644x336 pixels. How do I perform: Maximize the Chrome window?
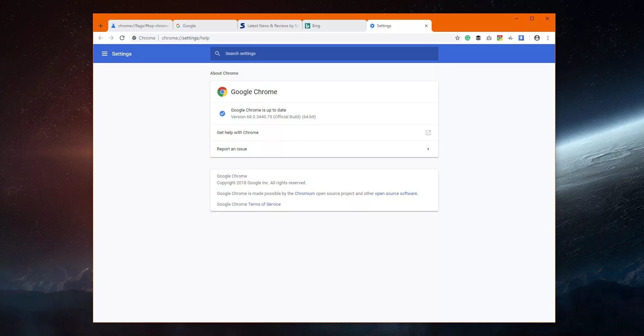pos(532,18)
